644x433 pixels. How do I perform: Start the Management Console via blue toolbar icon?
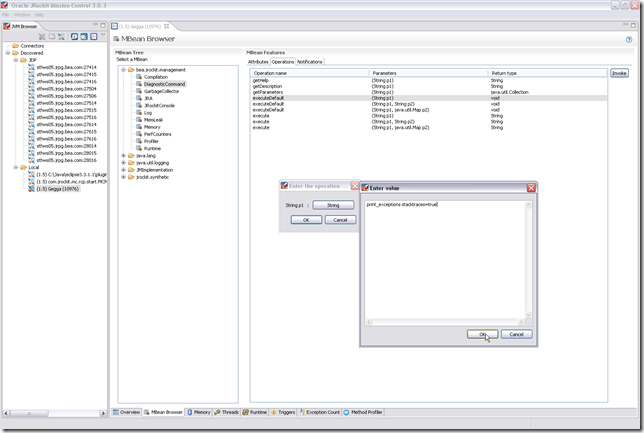coord(74,37)
